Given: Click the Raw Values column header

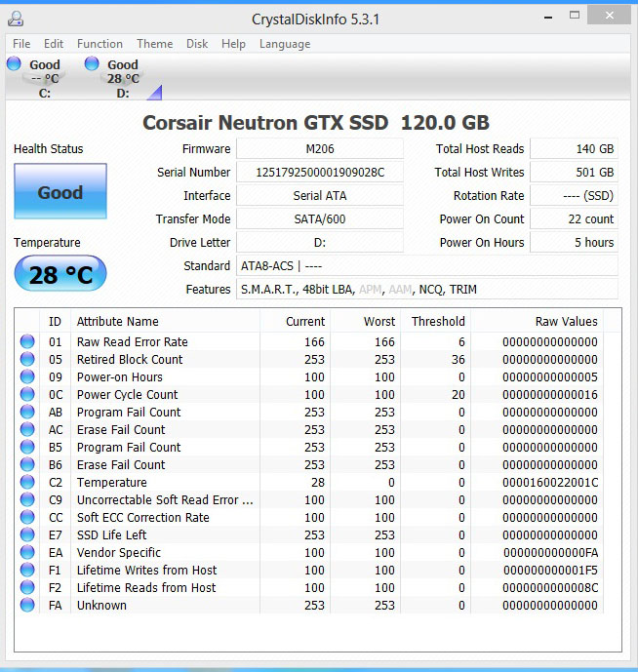Looking at the screenshot, I should [x=538, y=321].
